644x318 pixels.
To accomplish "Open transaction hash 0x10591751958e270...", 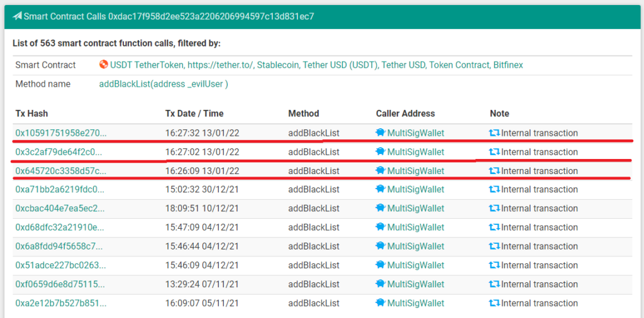I will 61,133.
